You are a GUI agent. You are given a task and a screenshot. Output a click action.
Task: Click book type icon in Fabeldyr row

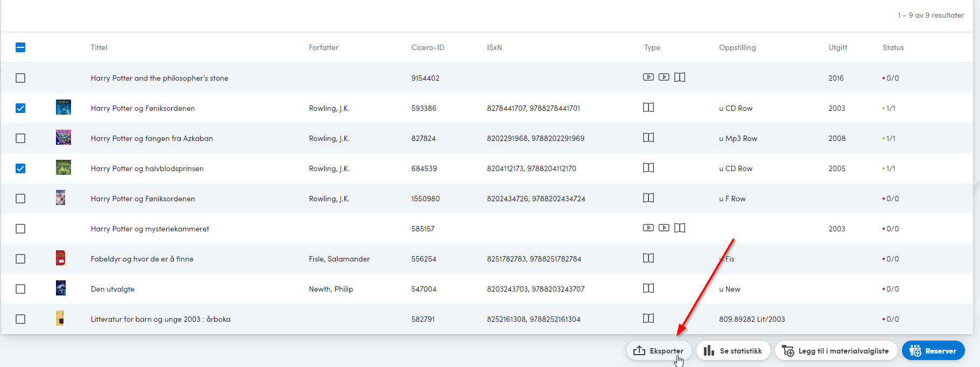pyautogui.click(x=648, y=258)
